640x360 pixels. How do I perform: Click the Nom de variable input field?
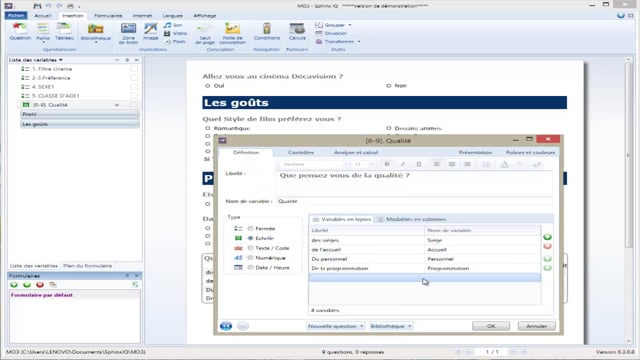tap(414, 201)
